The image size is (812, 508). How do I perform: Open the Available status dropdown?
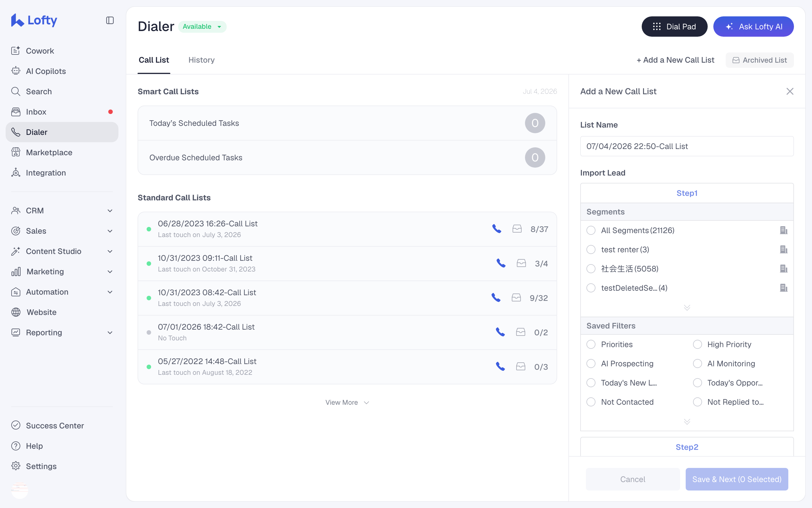[202, 27]
